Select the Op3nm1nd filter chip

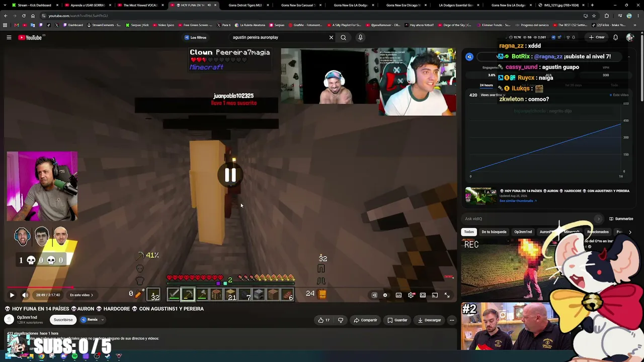coord(523,232)
